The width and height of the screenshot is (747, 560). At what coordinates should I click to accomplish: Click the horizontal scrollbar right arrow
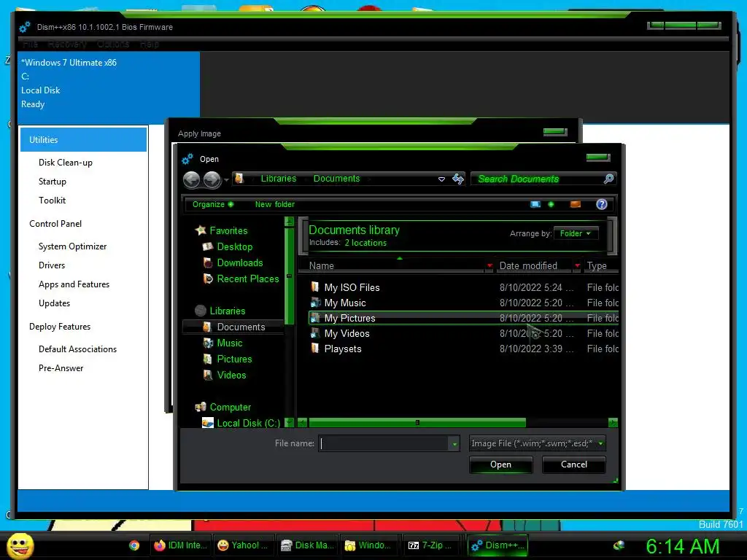click(613, 422)
